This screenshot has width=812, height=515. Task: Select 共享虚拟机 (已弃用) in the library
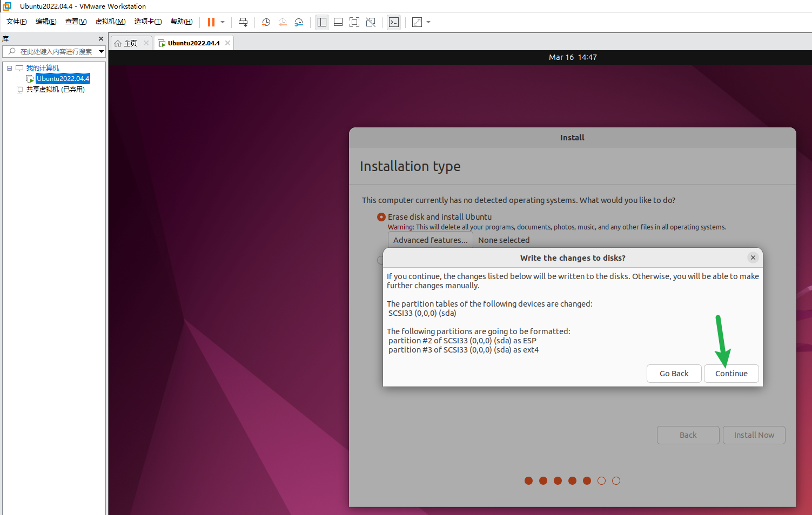56,90
